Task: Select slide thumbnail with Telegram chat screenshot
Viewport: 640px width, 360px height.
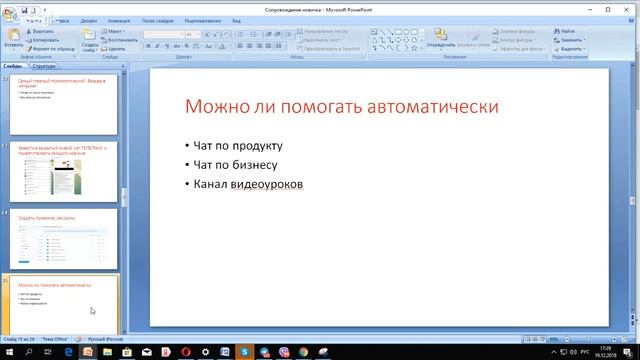Action: [x=64, y=172]
